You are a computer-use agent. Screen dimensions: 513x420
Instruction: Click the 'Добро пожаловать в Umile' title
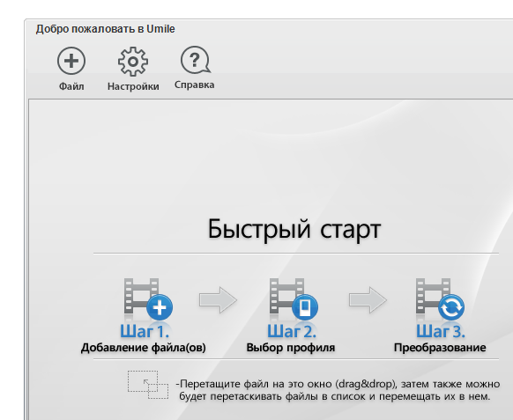[106, 29]
